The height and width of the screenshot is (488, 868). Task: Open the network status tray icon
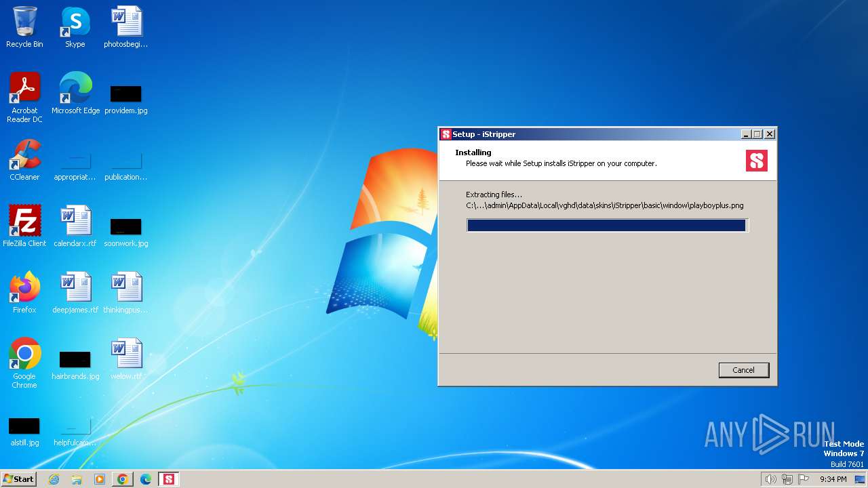787,479
